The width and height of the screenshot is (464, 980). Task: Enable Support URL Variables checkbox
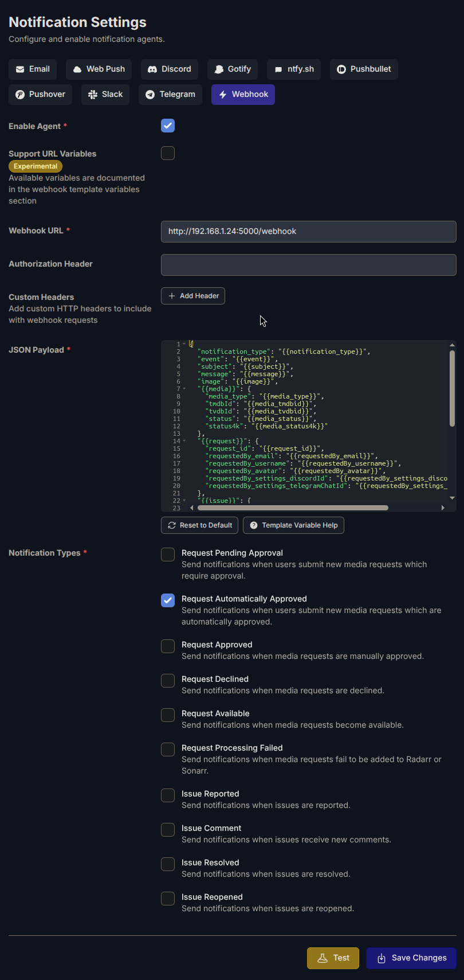click(x=168, y=153)
